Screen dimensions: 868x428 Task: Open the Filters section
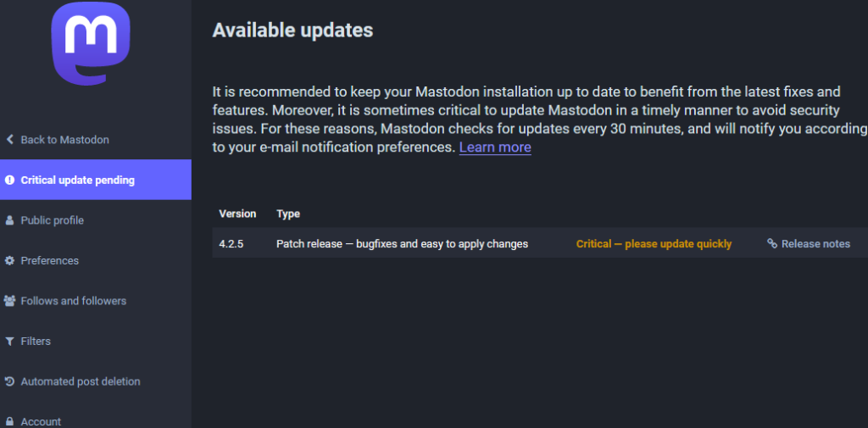point(36,342)
